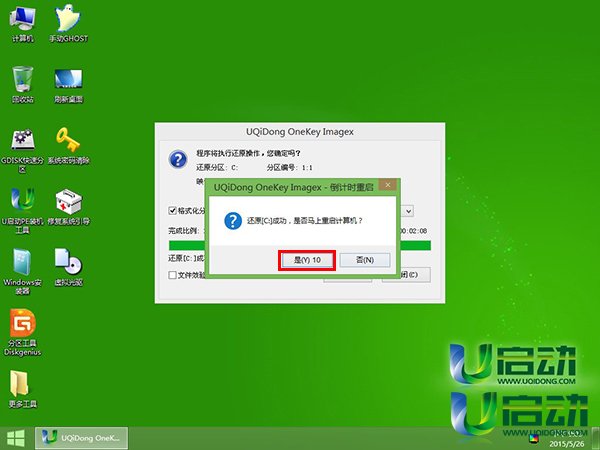The height and width of the screenshot is (450, 600).
Task: Open Windows安装器 desktop icon
Action: click(x=22, y=272)
